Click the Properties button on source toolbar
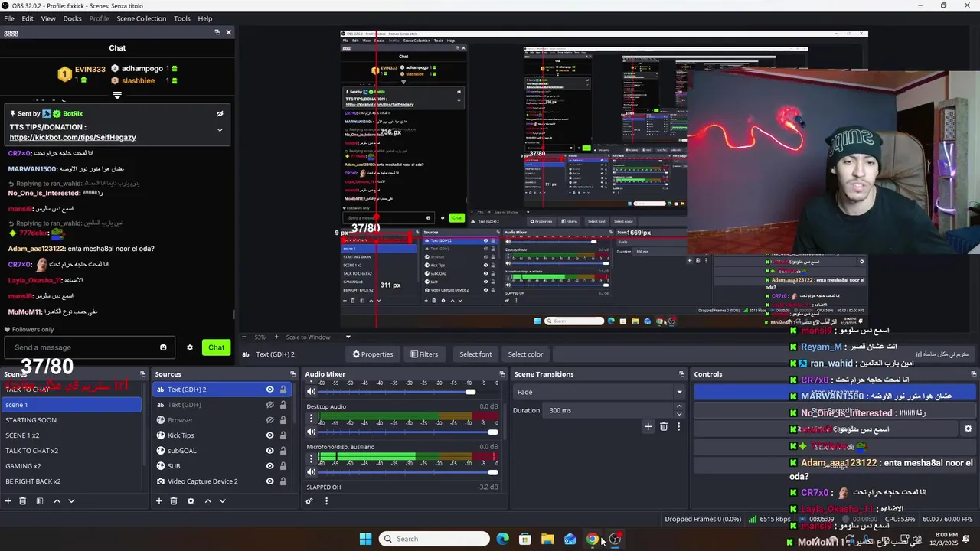Image resolution: width=980 pixels, height=551 pixels. tap(373, 354)
